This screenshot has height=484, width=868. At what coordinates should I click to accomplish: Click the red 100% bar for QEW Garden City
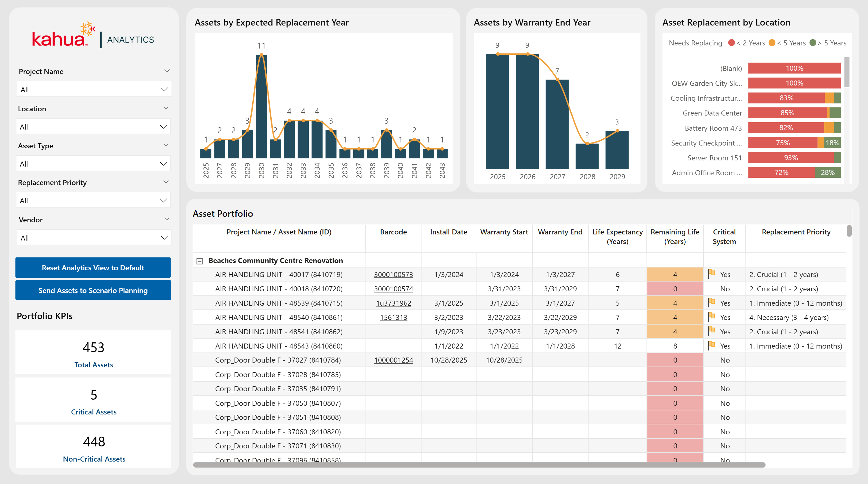(x=794, y=83)
